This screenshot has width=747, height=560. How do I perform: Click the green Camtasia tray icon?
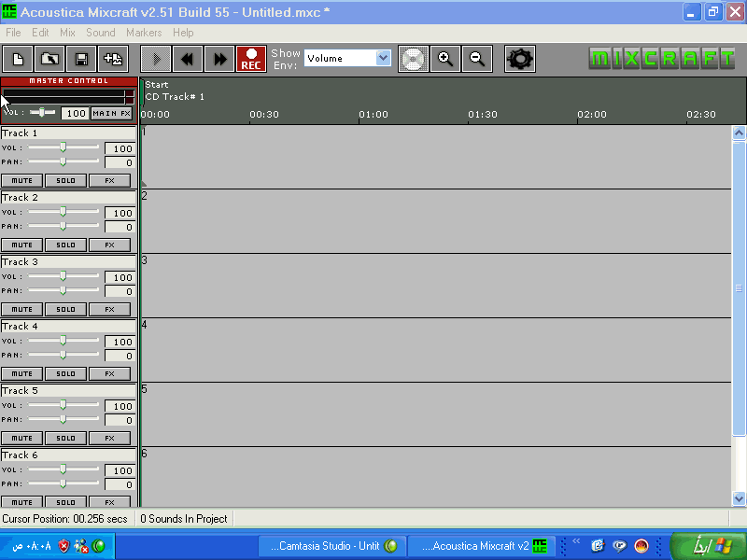[99, 546]
